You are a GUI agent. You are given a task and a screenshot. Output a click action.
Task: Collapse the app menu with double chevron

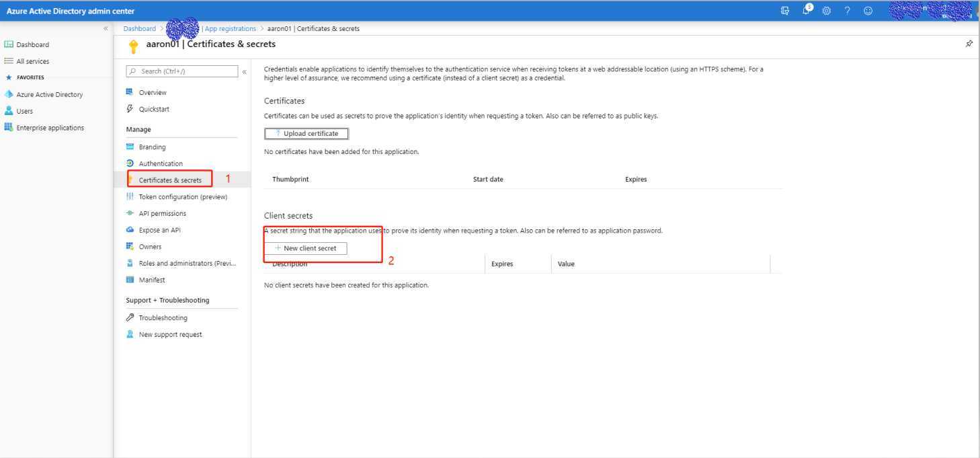tap(244, 71)
